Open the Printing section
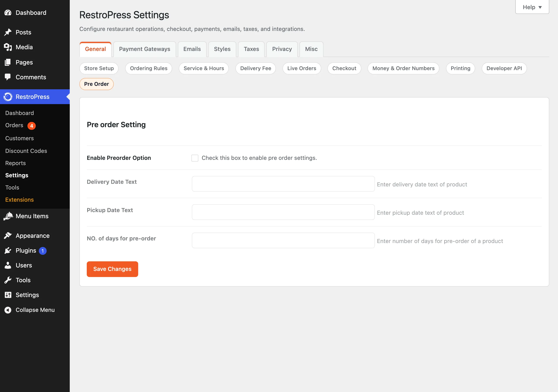 pos(460,68)
